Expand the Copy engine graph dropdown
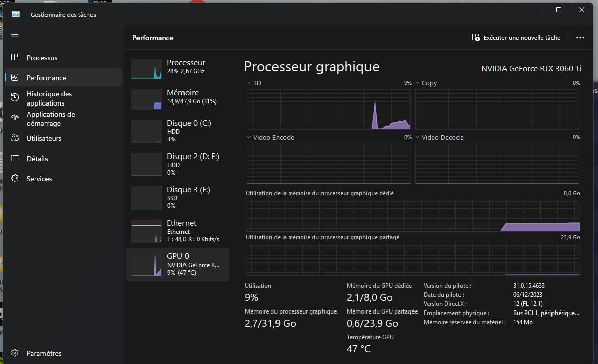The height and width of the screenshot is (364, 598). pyautogui.click(x=417, y=83)
